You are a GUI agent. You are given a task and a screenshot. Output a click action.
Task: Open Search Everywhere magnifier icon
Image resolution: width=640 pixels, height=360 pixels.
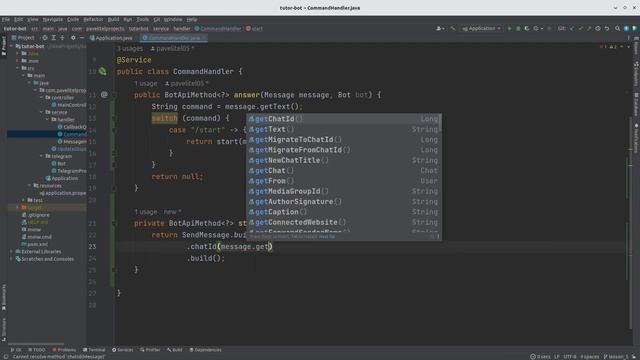point(617,29)
